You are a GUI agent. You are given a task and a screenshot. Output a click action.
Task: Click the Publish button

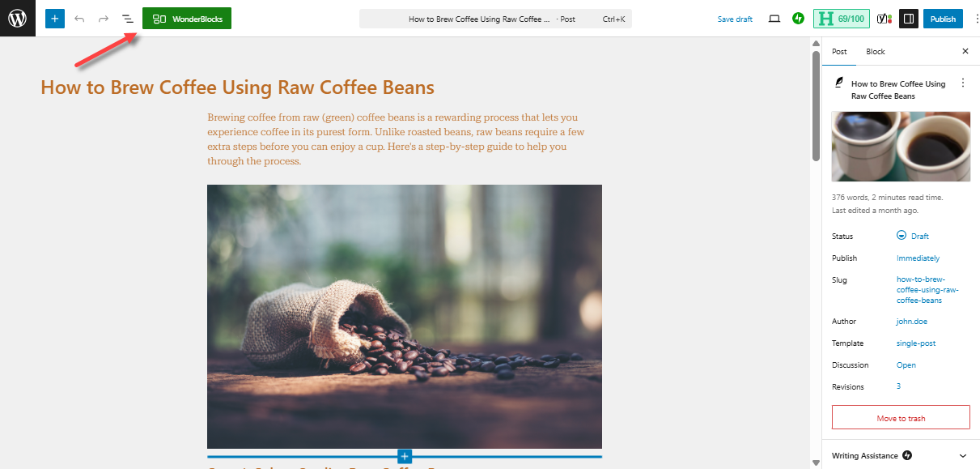(943, 18)
